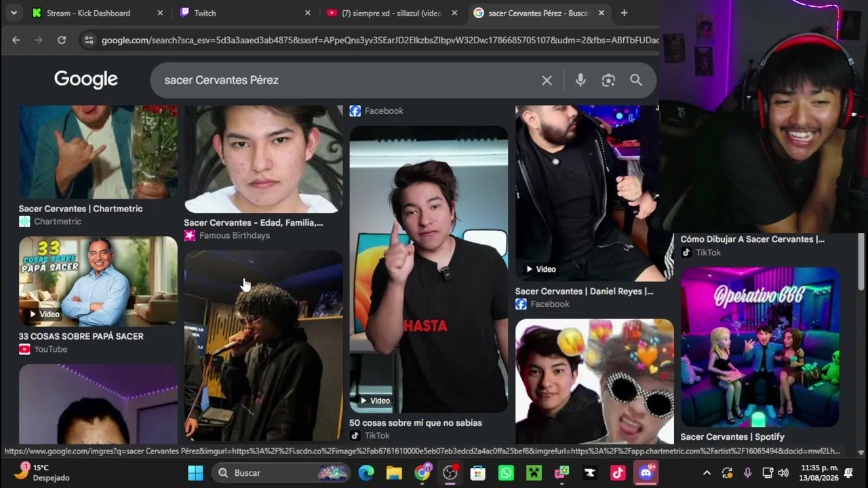Open the Sacer Cervantes | Daniel Reyes link

click(584, 291)
